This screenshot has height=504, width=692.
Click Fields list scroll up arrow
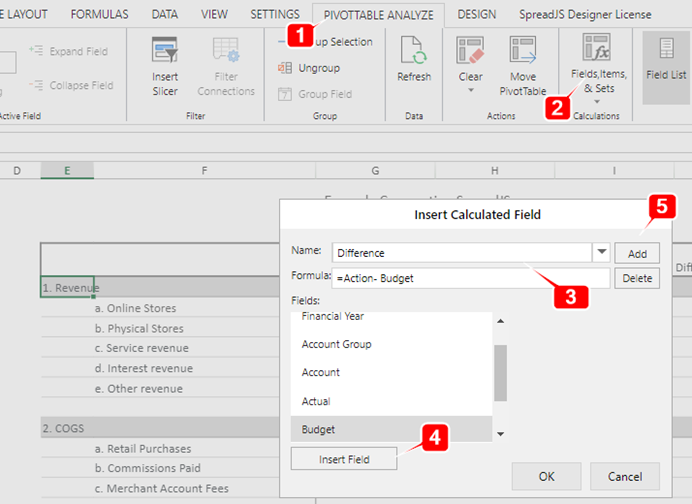coord(500,321)
